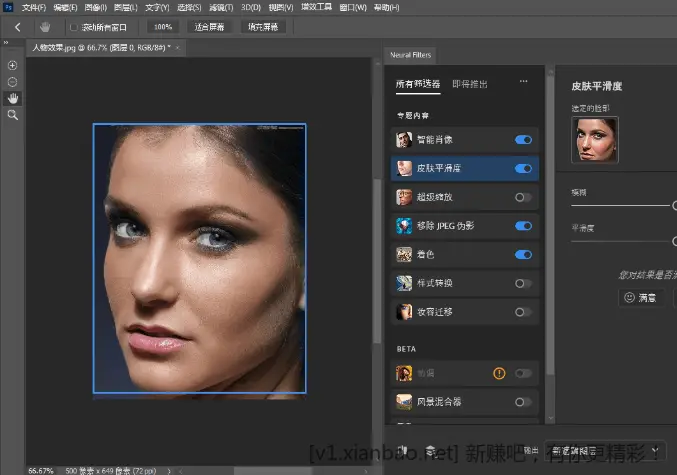Turn off the 着色 toggle

[523, 255]
